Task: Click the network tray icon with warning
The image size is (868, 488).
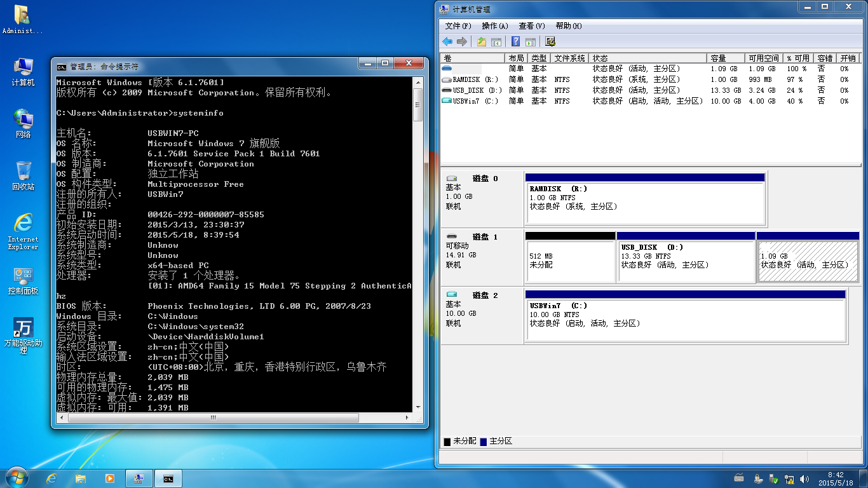Action: point(789,478)
